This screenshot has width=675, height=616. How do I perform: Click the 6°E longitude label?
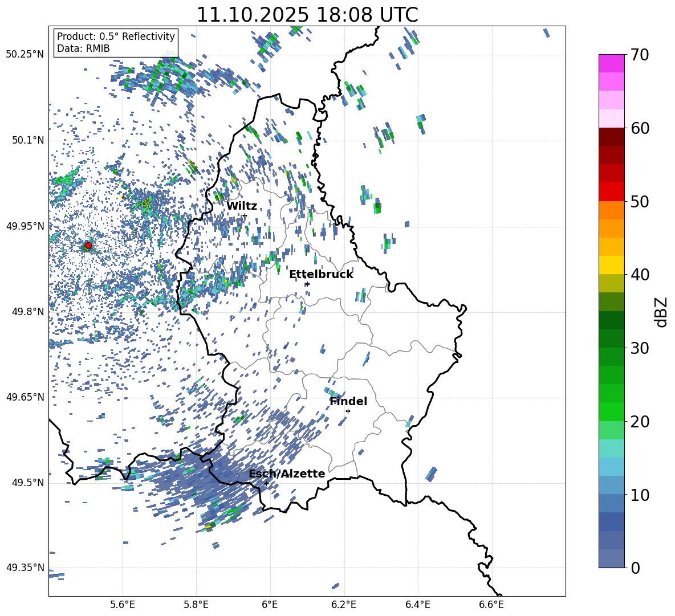click(x=270, y=605)
